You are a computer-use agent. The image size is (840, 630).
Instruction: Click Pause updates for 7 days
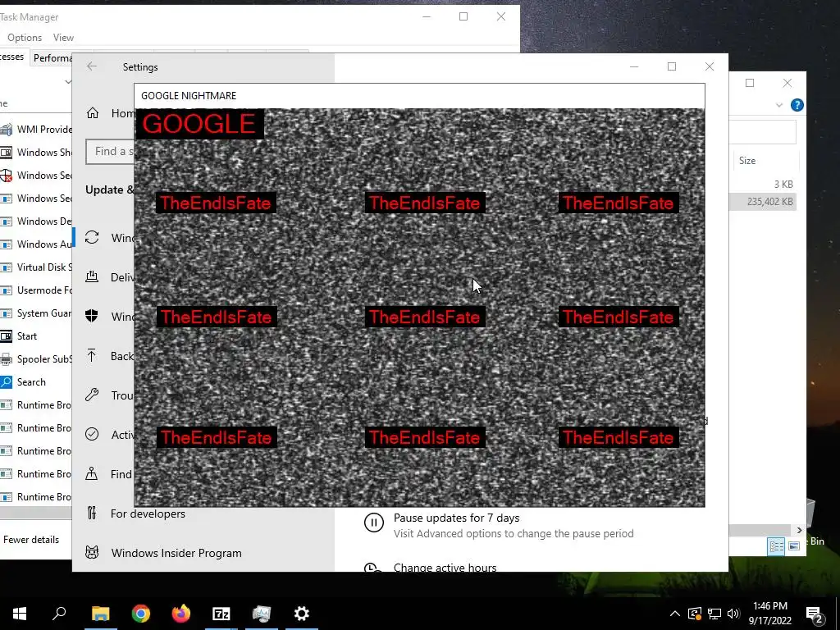(456, 518)
